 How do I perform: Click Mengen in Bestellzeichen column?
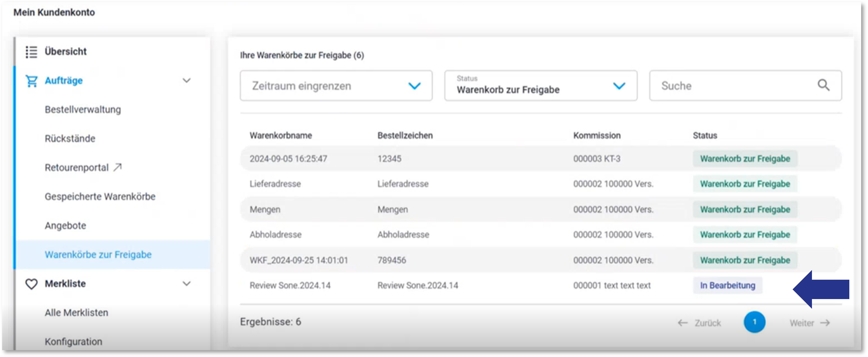pos(393,210)
